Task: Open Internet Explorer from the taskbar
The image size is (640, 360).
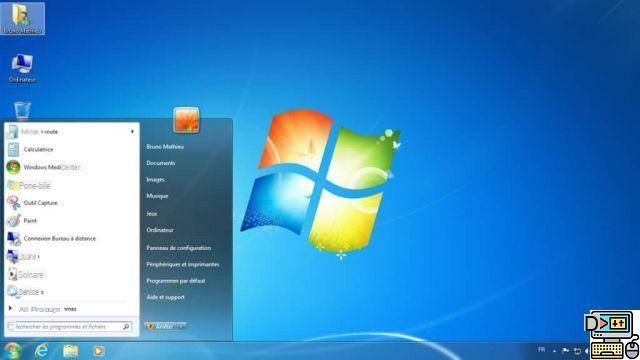Action: (x=41, y=351)
